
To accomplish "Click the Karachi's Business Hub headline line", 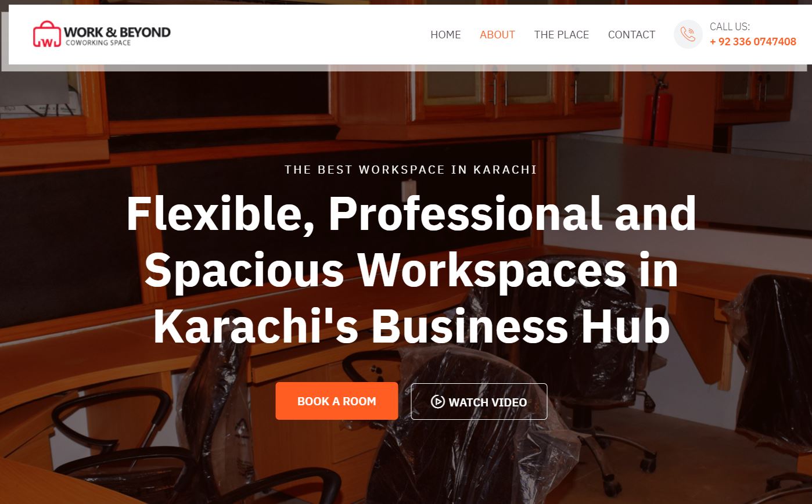I will click(411, 326).
